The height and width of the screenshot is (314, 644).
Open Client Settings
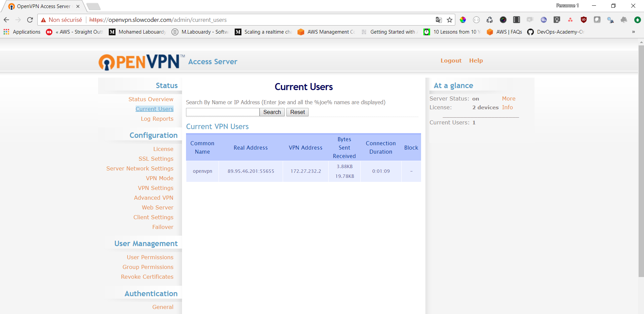click(153, 217)
